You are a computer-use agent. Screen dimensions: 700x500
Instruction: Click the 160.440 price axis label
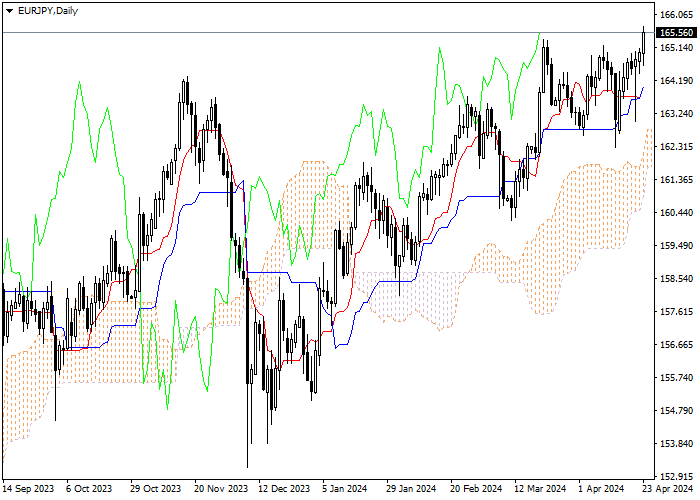click(676, 213)
